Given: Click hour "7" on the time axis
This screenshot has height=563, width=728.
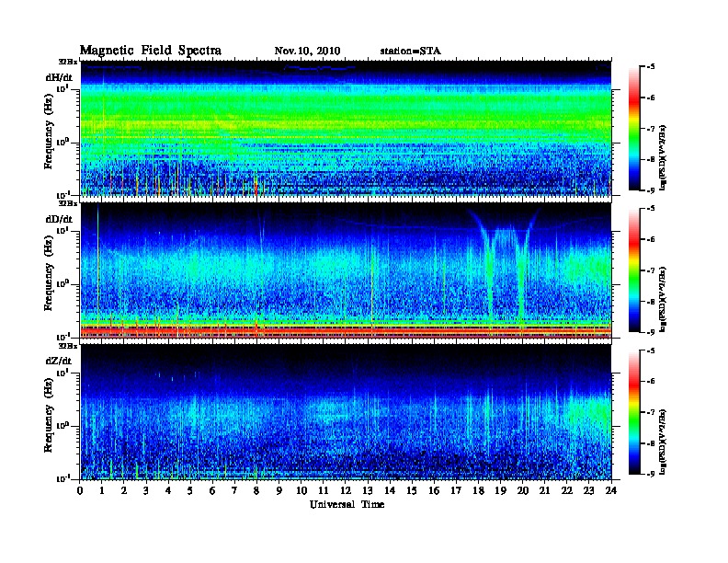Looking at the screenshot, I should coord(234,491).
